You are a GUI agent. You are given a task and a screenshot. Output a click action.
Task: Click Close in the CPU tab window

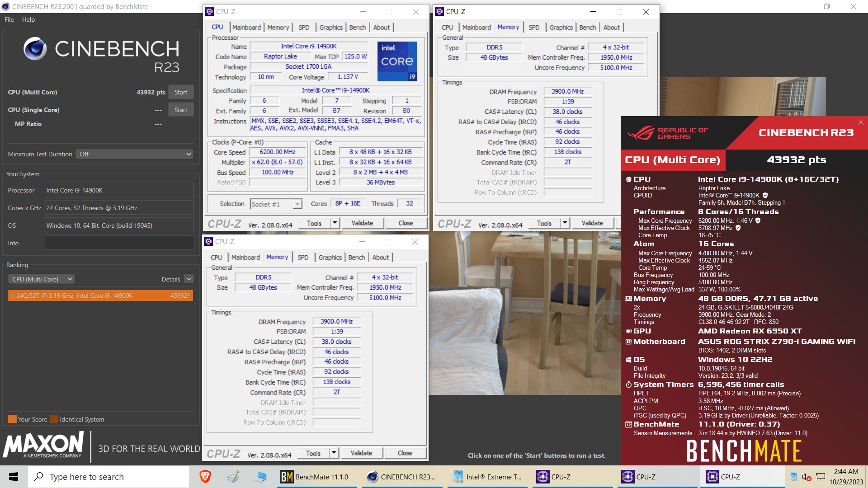(x=406, y=223)
